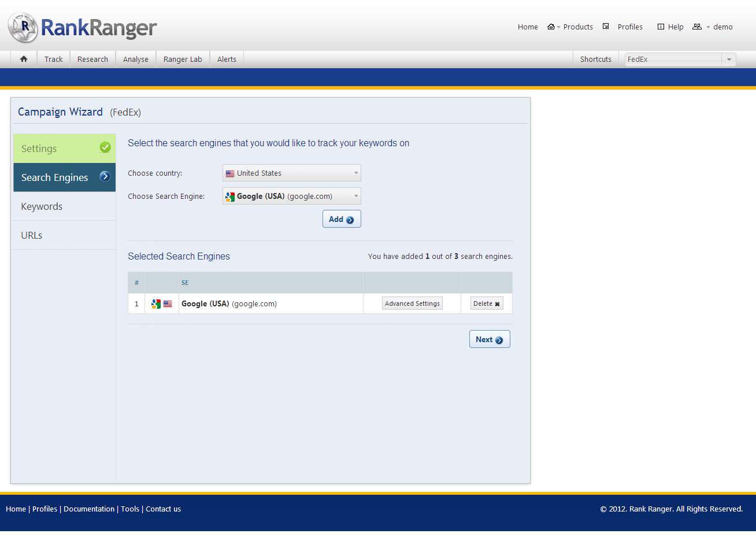This screenshot has height=541, width=756.
Task: Open the Choose Search Engine dropdown
Action: pyautogui.click(x=292, y=196)
